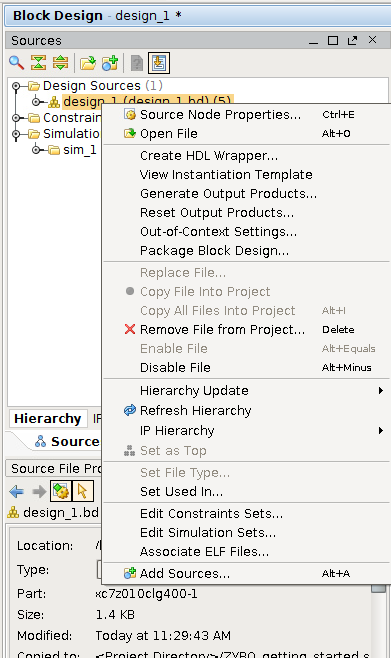Click the Refresh Hierarchy blue arrows icon
391x658 pixels.
click(130, 410)
